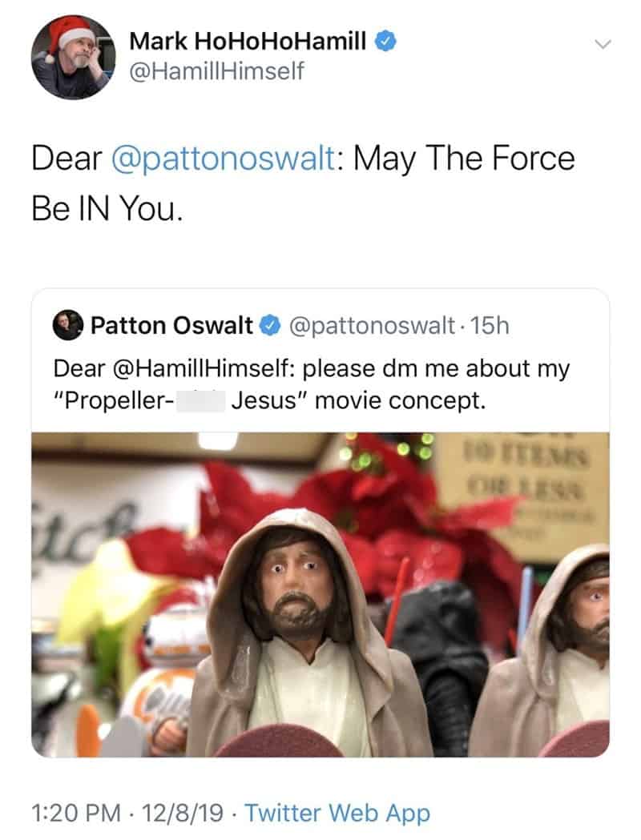The width and height of the screenshot is (641, 840).
Task: Open the @HamillHimself handle under the name
Action: coord(216,73)
